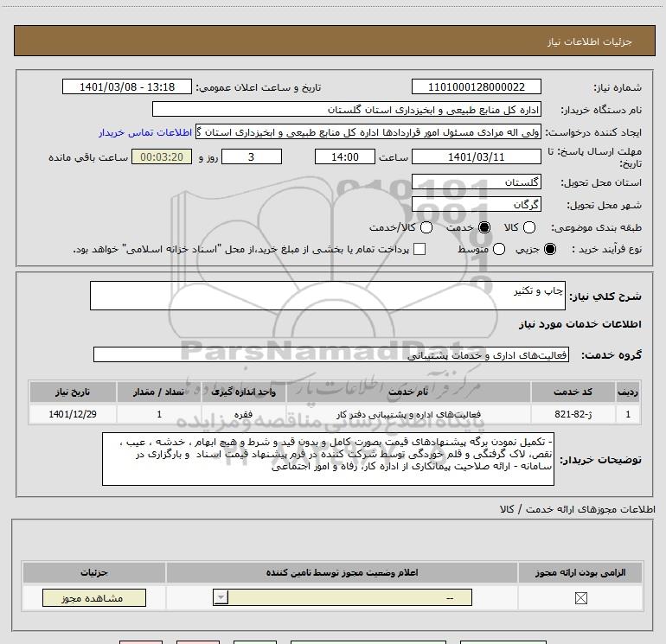Click the شرح کلی نیاز text area
The image size is (666, 644).
pyautogui.click(x=328, y=296)
